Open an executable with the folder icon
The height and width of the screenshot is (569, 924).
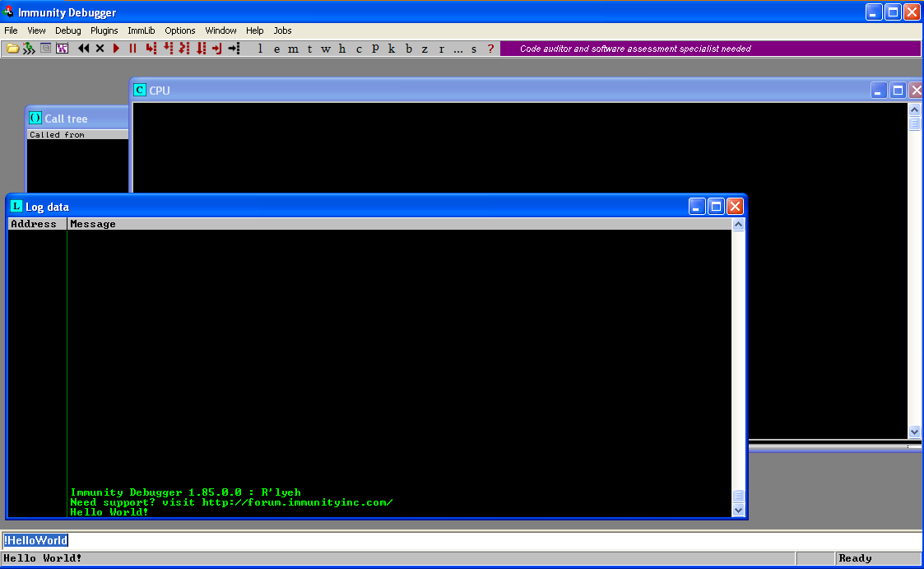(12, 48)
